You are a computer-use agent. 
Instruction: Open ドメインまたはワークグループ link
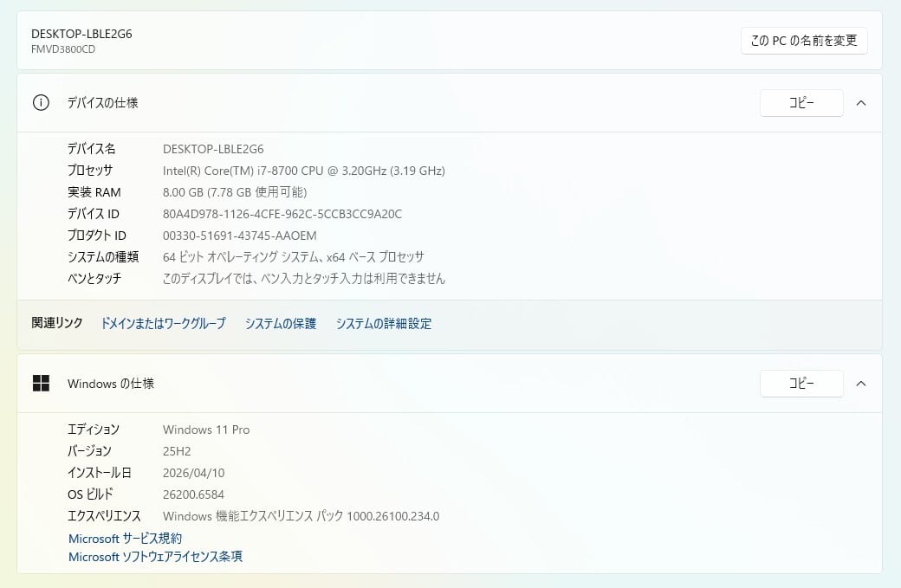click(x=163, y=323)
